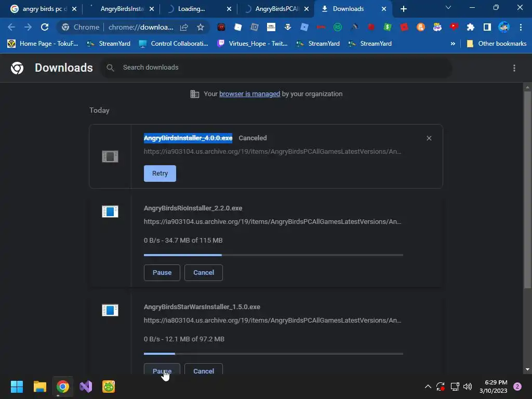Screen dimensions: 532x399
Task: Click the AngryBirdsRioInstaller file icon
Action: pyautogui.click(x=110, y=211)
